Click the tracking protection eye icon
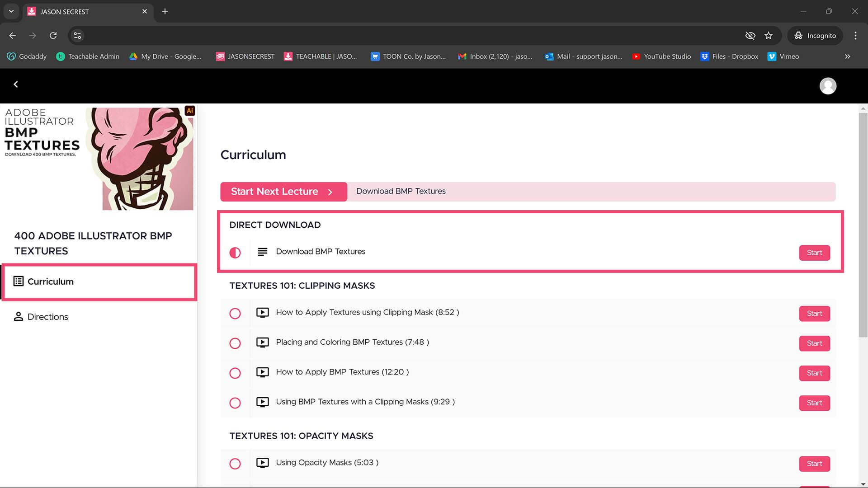 750,36
